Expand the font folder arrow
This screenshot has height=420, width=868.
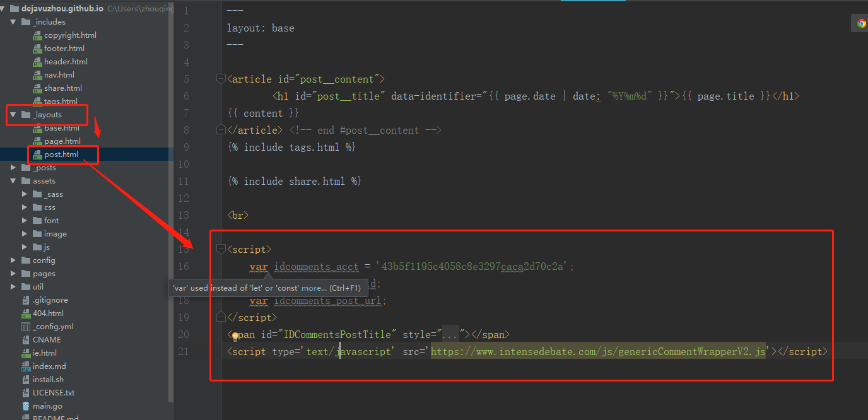click(x=25, y=221)
